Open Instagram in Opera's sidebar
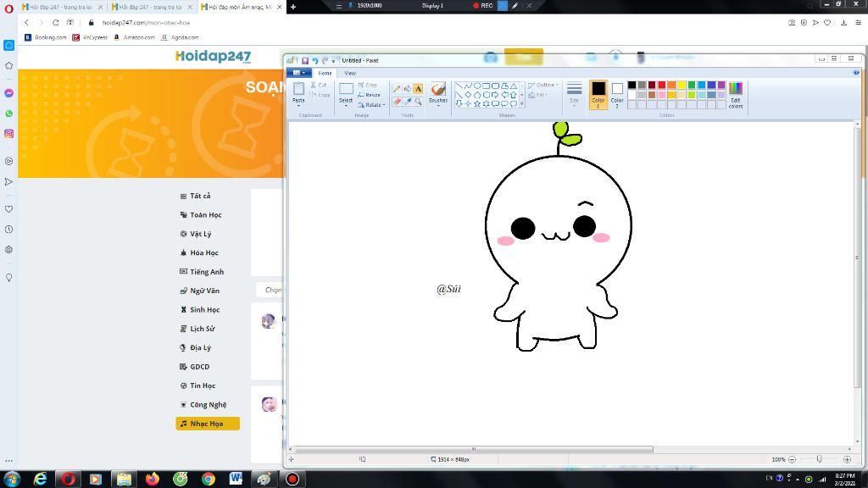Viewport: 868px width, 488px height. click(x=8, y=134)
